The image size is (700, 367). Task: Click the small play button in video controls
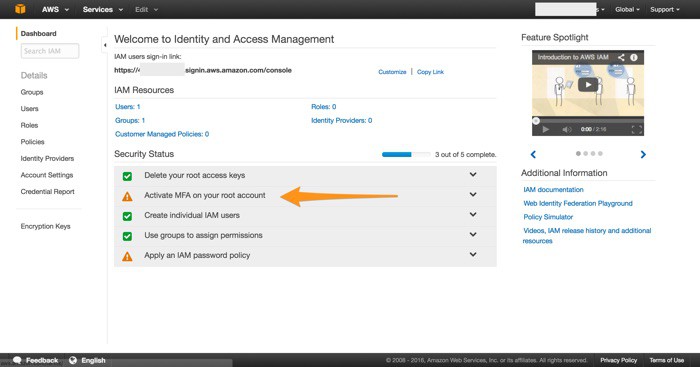coord(546,129)
